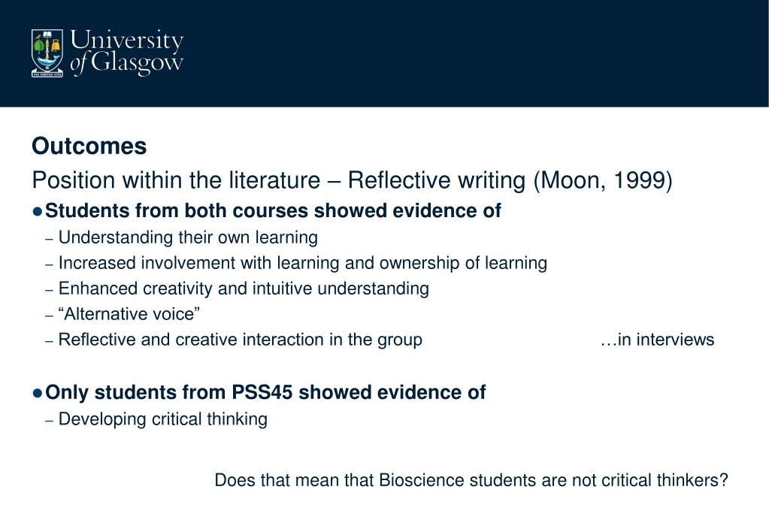Click Developing critical thinking item
Viewport: 769px width, 532px height.
[x=163, y=420]
